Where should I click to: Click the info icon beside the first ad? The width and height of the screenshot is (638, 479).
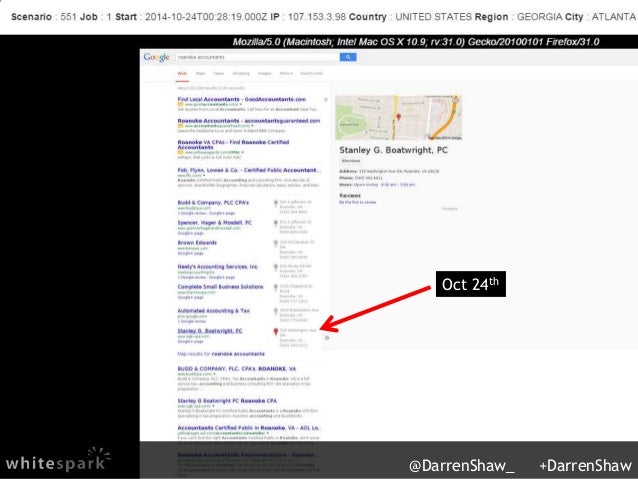pos(325,99)
